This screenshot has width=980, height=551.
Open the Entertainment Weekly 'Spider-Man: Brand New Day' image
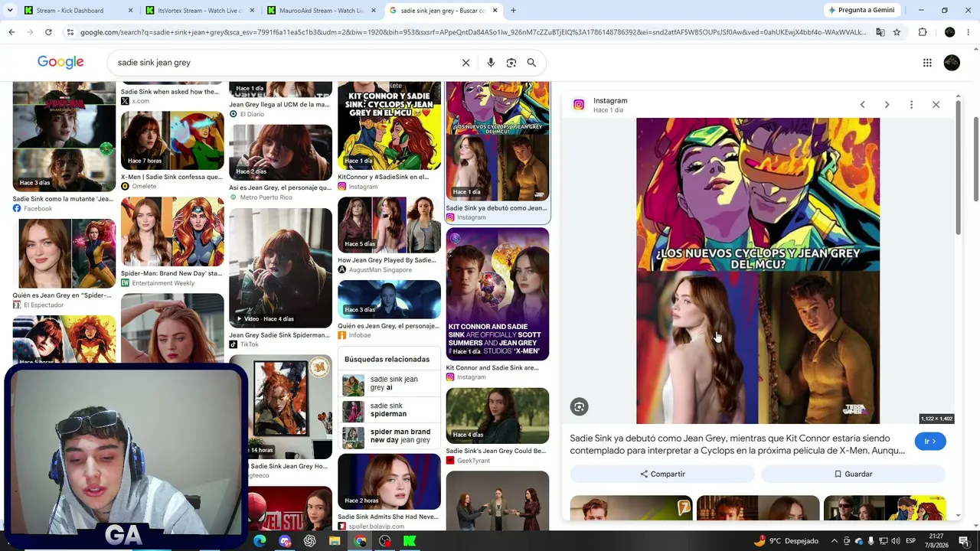coord(172,232)
